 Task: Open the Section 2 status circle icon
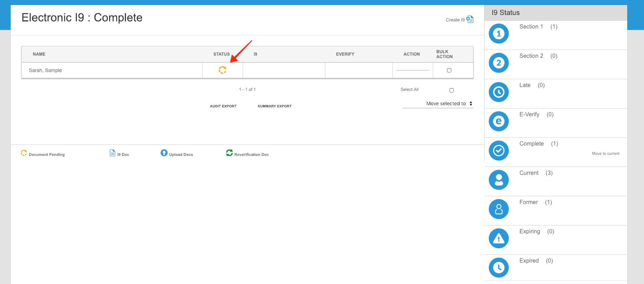(498, 63)
